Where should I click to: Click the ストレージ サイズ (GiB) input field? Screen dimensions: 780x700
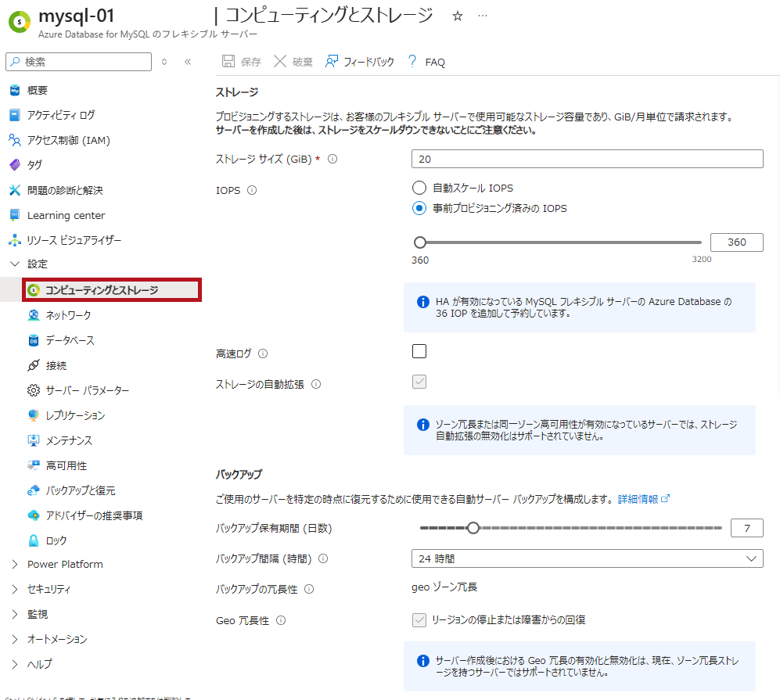point(587,159)
